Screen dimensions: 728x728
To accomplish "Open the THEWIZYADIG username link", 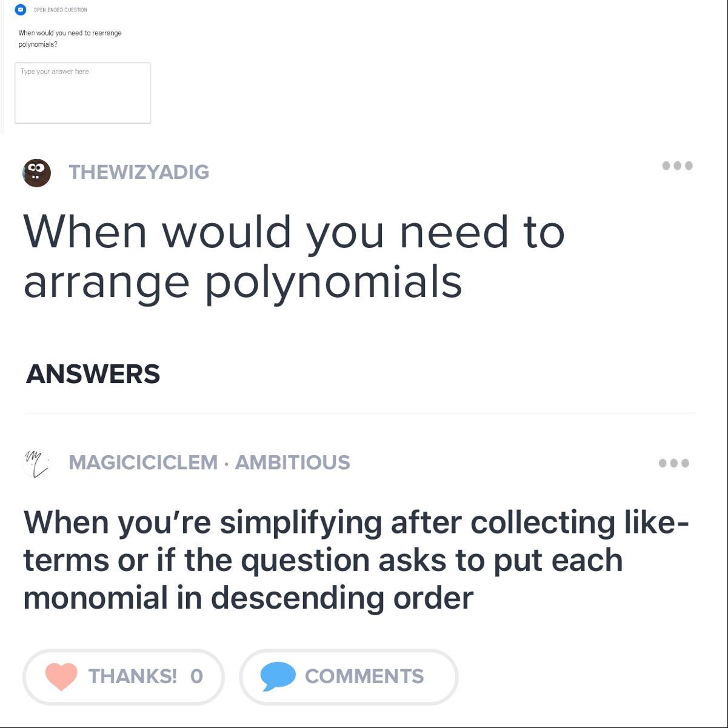I will point(139,172).
